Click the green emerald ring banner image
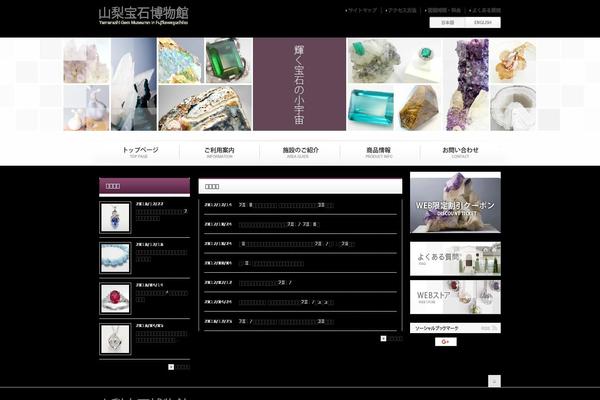This screenshot has width=600, height=400. coord(229,60)
